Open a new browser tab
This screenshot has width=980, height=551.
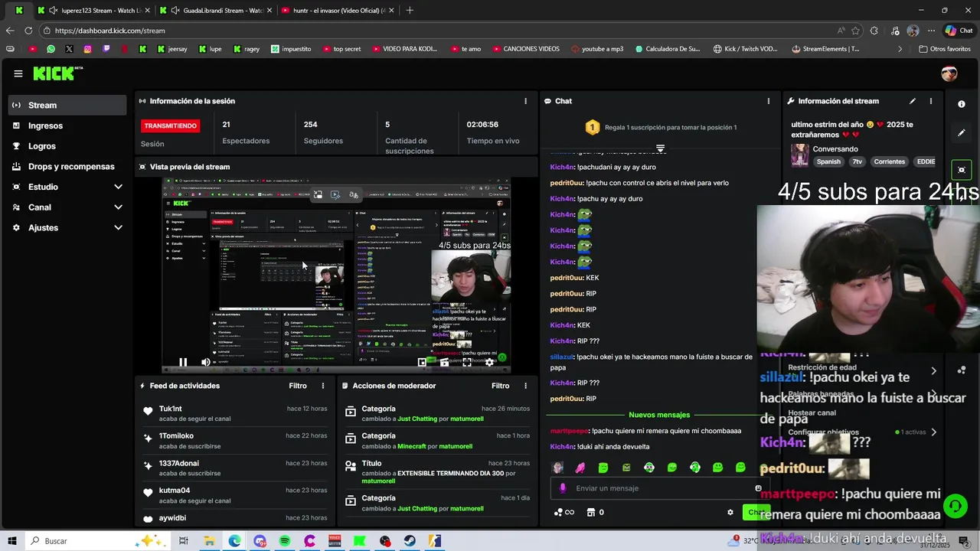pos(410,10)
